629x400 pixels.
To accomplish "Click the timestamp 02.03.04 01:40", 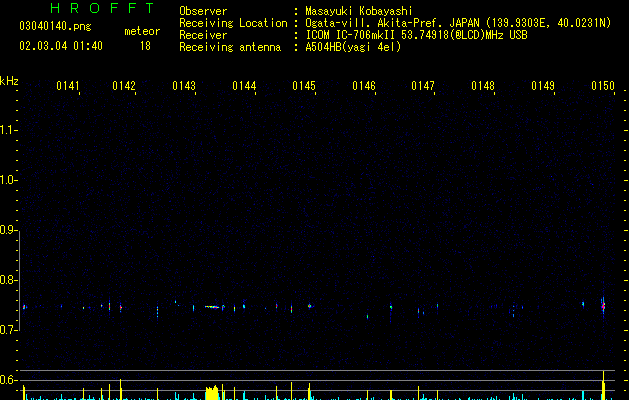I will [61, 46].
